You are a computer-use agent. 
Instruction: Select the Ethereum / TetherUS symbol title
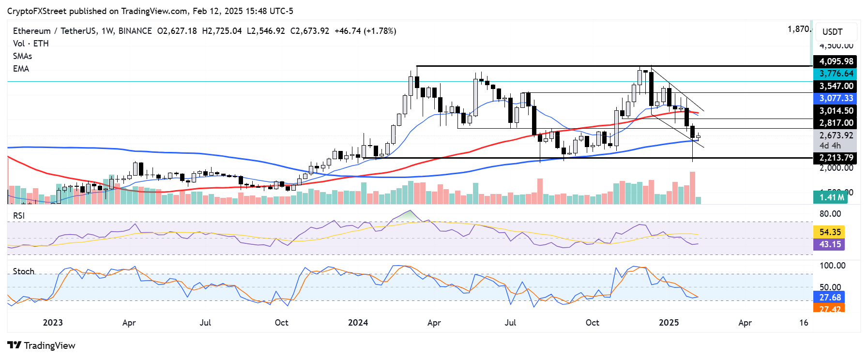click(54, 31)
